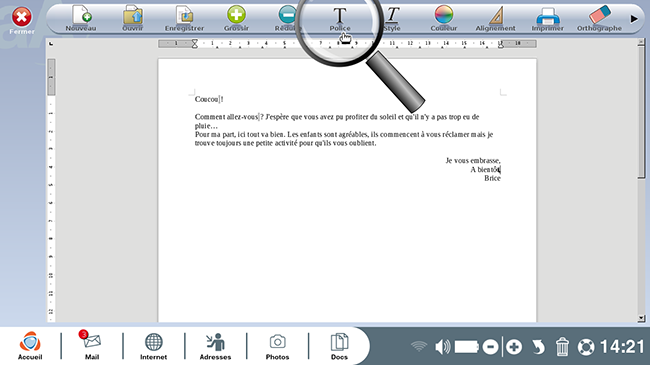Click the scrollbar down arrow
The image size is (650, 365).
coord(641,319)
